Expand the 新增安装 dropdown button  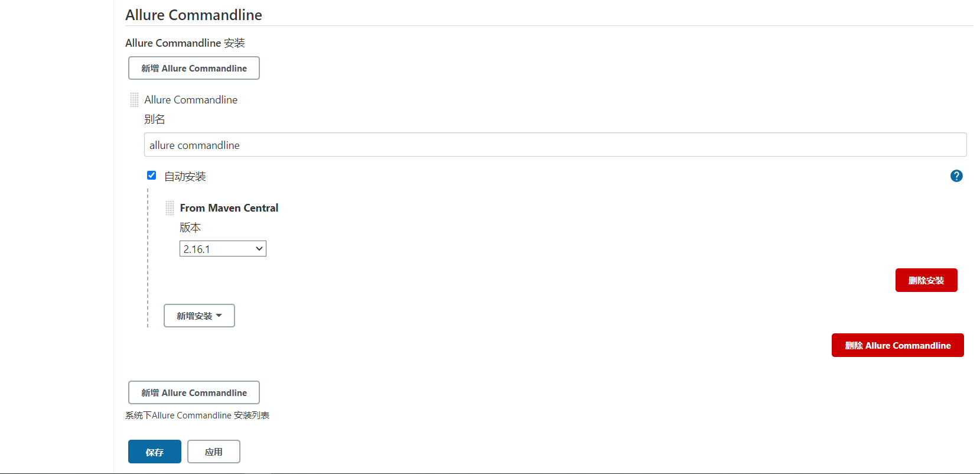(199, 316)
